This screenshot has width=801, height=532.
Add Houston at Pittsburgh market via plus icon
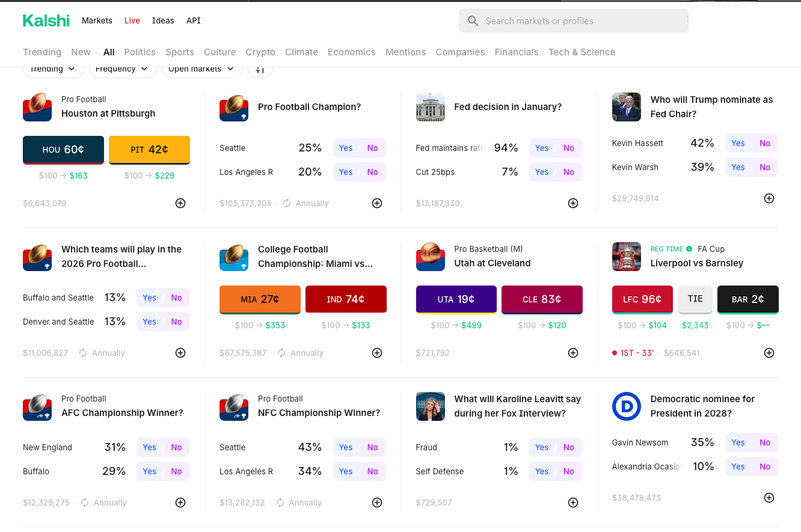pyautogui.click(x=180, y=203)
